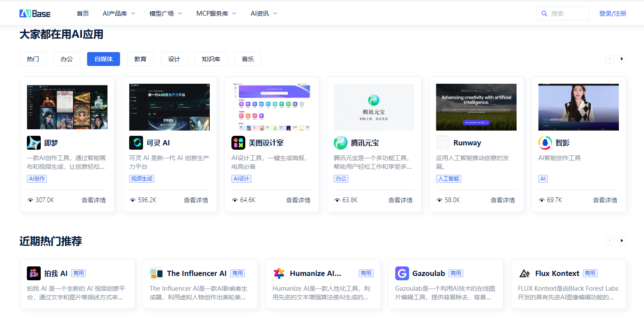Click the eye icon beside 63.8K

(x=337, y=200)
